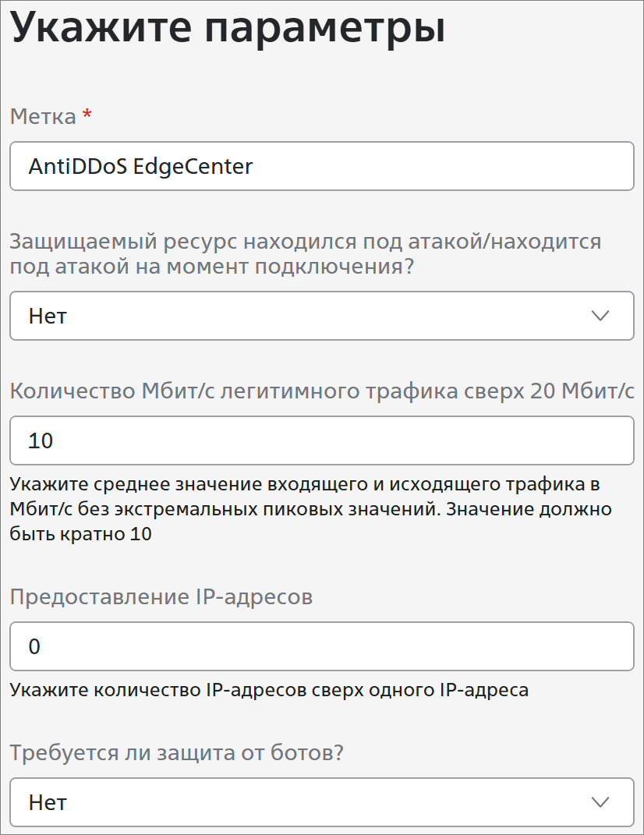Screen dimensions: 644x835
Task: Click the 'Требуется ли защита от ботов?' label
Action: click(177, 752)
